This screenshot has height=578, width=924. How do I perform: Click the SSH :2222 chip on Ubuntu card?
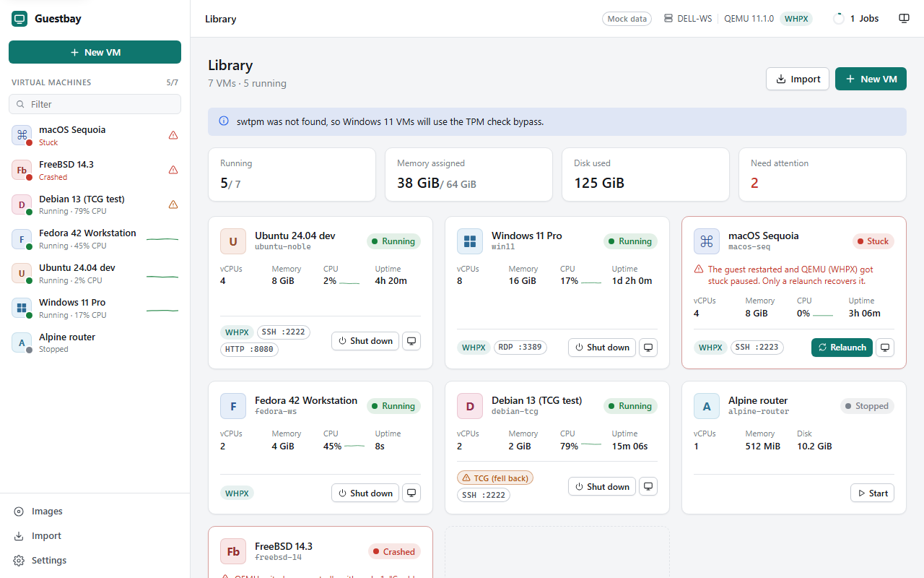[284, 332]
